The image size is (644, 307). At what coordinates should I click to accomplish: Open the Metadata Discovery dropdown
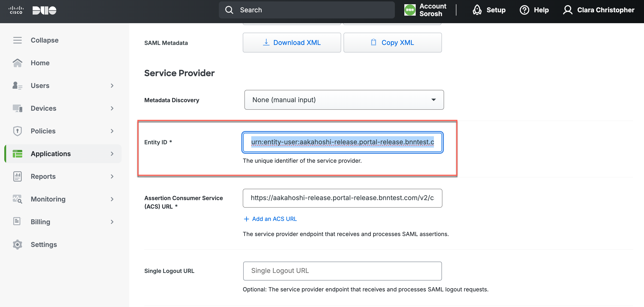(344, 100)
